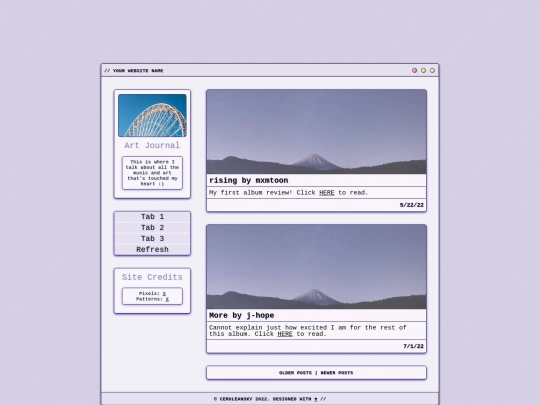
Task: Open the Patterns credit link
Action: coord(167,299)
